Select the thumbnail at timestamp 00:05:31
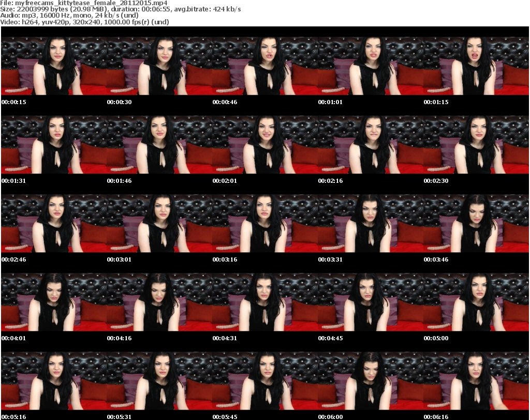 (x=159, y=381)
